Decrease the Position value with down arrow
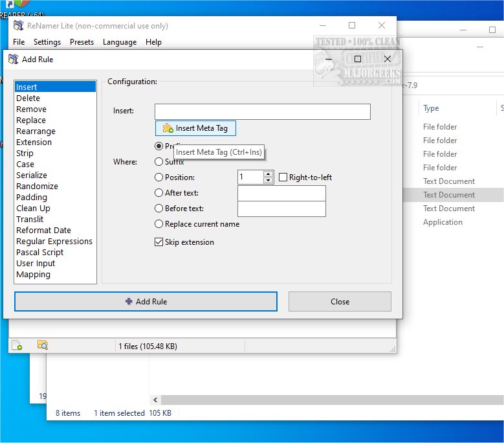 point(268,180)
